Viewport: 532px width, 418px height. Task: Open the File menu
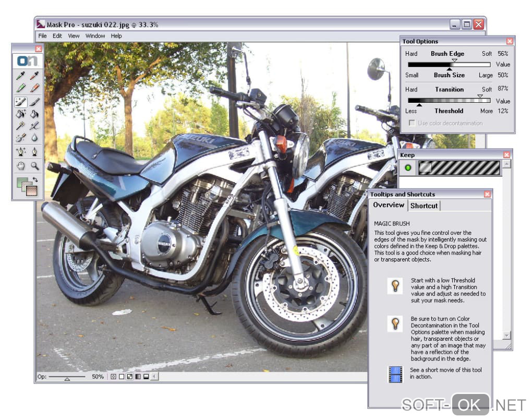[x=42, y=36]
